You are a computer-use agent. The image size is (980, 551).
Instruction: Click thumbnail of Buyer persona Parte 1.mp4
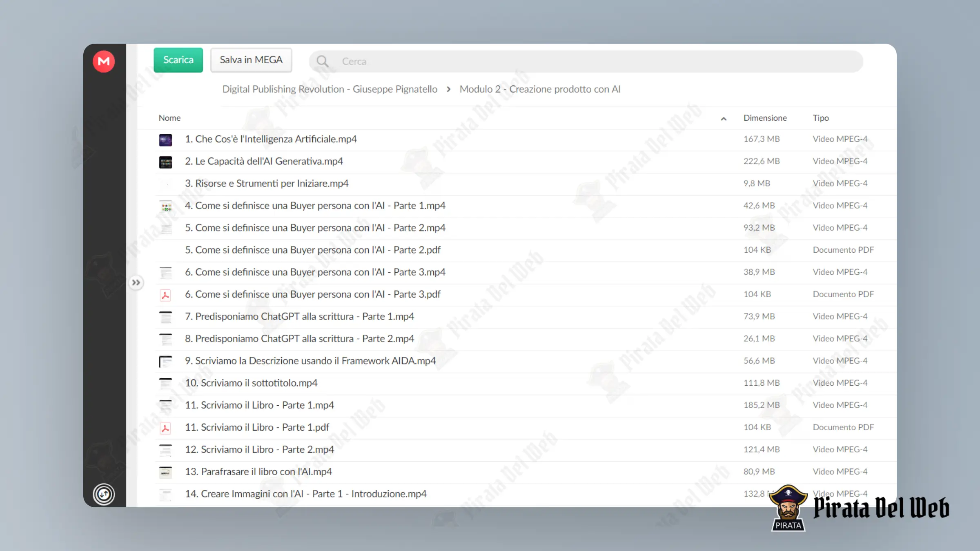[165, 207]
